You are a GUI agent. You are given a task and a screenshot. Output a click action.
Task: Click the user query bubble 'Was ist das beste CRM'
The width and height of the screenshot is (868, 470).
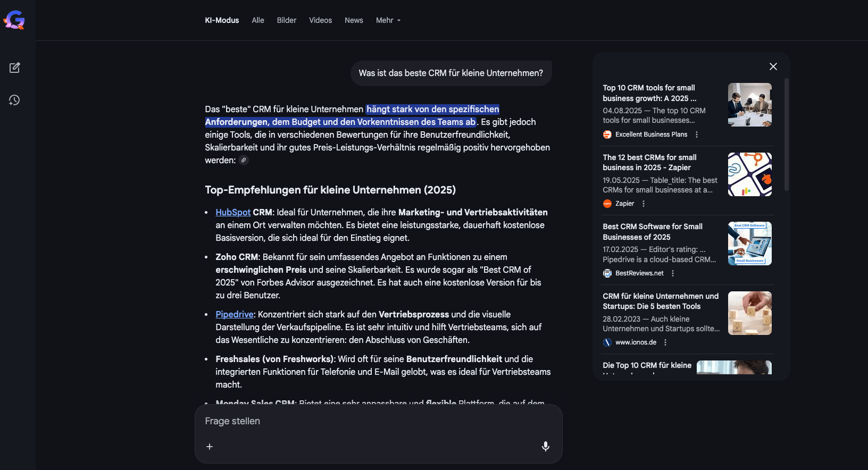(451, 73)
